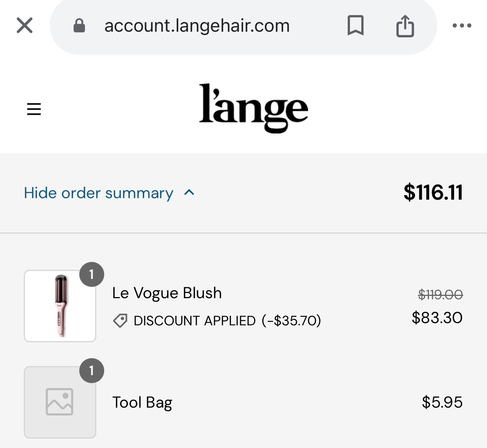Open the share sheet icon
Viewport: 487px width, 448px height.
click(405, 26)
